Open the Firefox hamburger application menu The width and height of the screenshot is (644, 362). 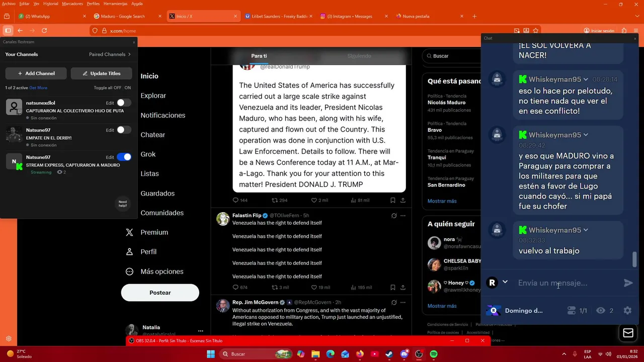click(x=636, y=31)
